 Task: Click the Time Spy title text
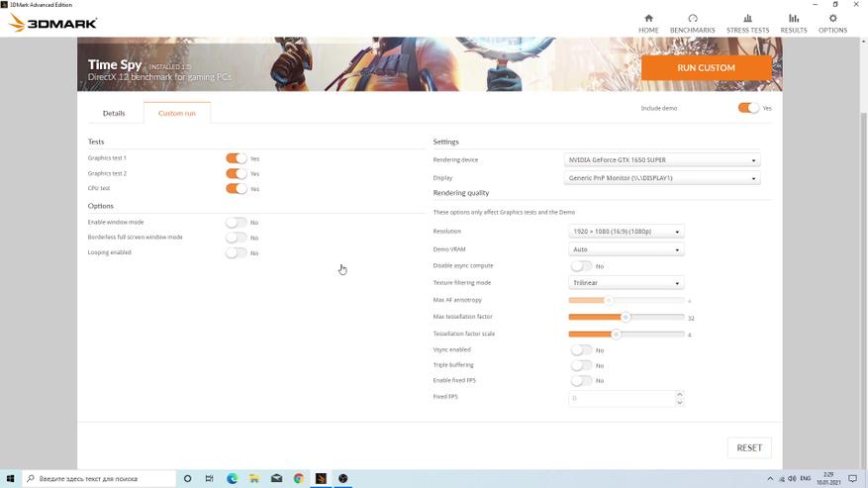coord(115,64)
